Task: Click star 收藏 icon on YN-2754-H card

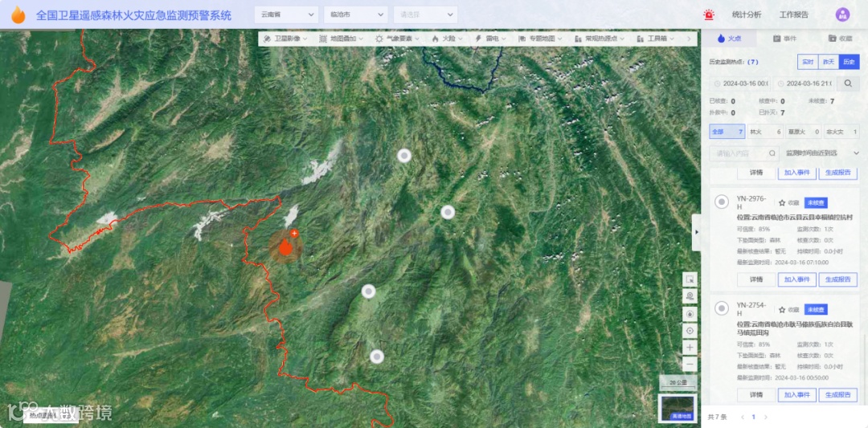Action: 782,310
